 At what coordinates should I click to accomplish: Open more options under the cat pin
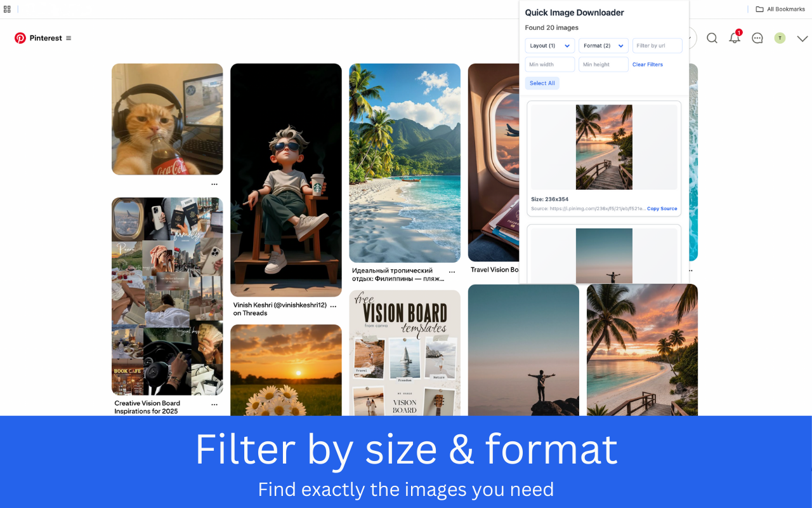point(214,184)
